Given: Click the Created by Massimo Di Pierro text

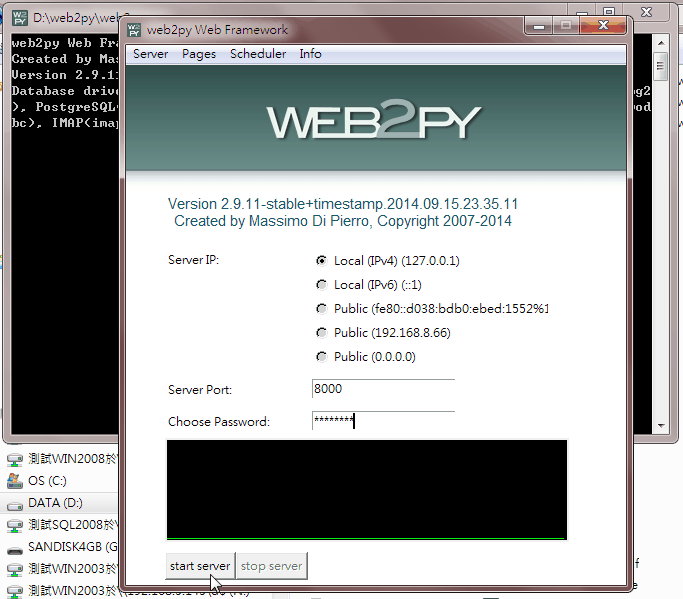Looking at the screenshot, I should [343, 221].
